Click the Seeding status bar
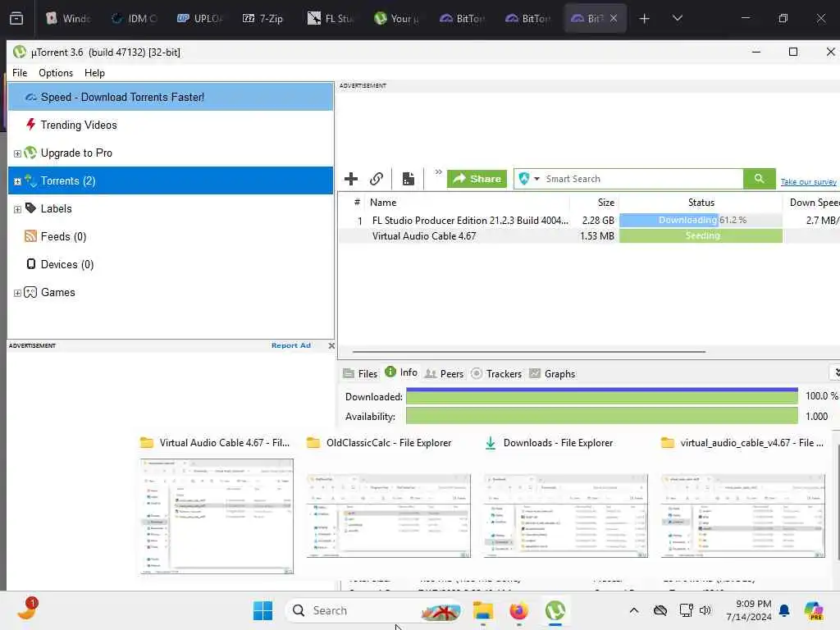This screenshot has height=630, width=840. click(701, 235)
